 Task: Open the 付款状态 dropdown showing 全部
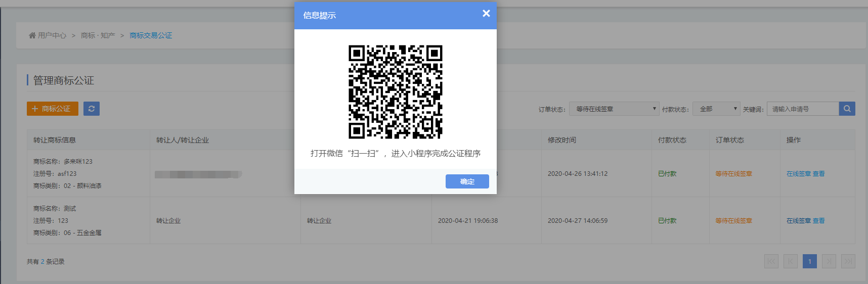point(716,109)
